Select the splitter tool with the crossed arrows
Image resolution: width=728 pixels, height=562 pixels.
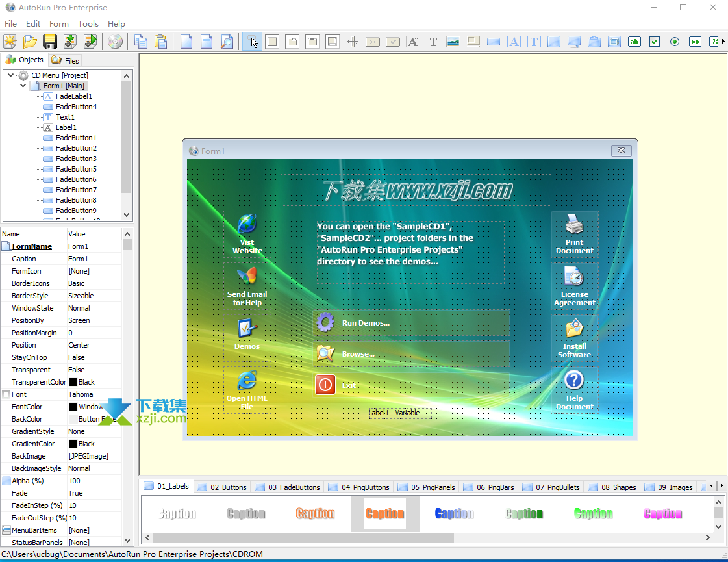pyautogui.click(x=353, y=42)
